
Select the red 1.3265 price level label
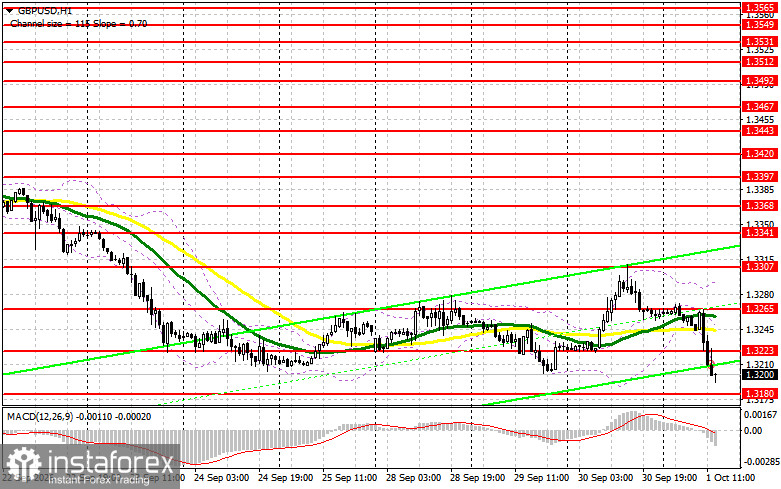tap(759, 309)
